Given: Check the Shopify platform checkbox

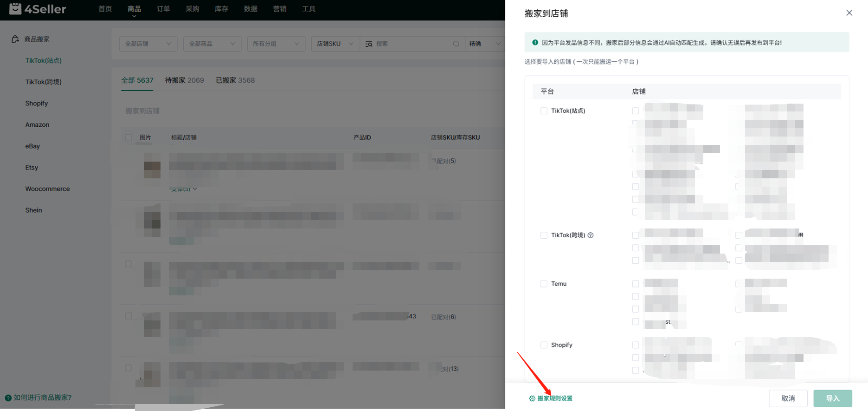Looking at the screenshot, I should 544,345.
